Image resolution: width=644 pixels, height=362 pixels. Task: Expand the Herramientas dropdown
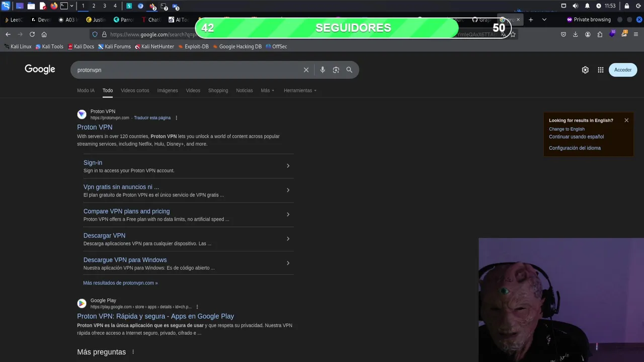click(x=300, y=90)
